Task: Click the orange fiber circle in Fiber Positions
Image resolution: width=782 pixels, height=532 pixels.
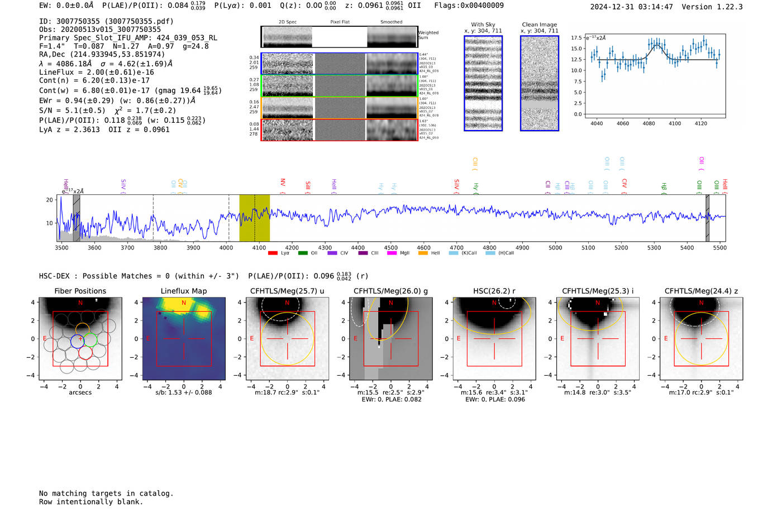Action: pos(82,329)
